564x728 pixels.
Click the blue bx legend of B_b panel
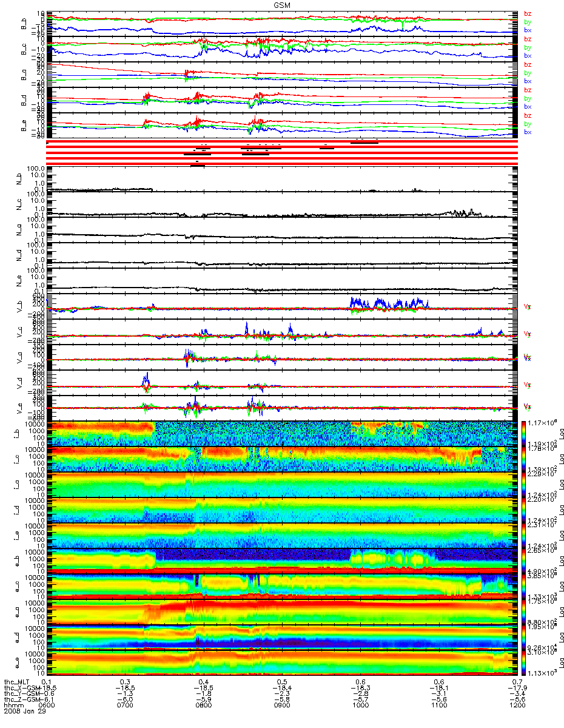528,30
